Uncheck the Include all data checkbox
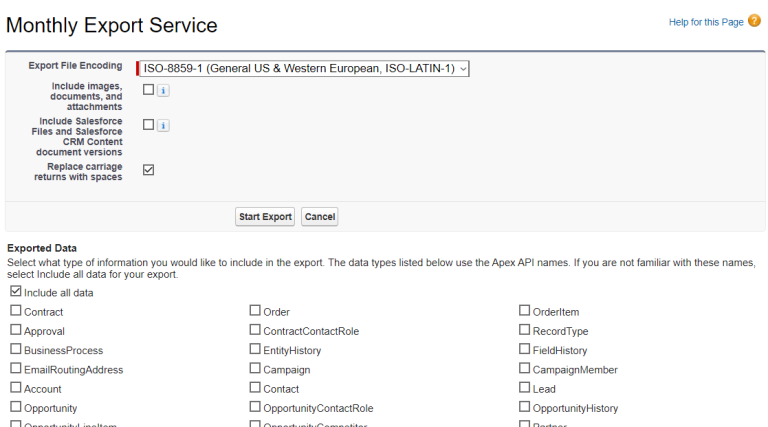The image size is (768, 427). coord(15,292)
